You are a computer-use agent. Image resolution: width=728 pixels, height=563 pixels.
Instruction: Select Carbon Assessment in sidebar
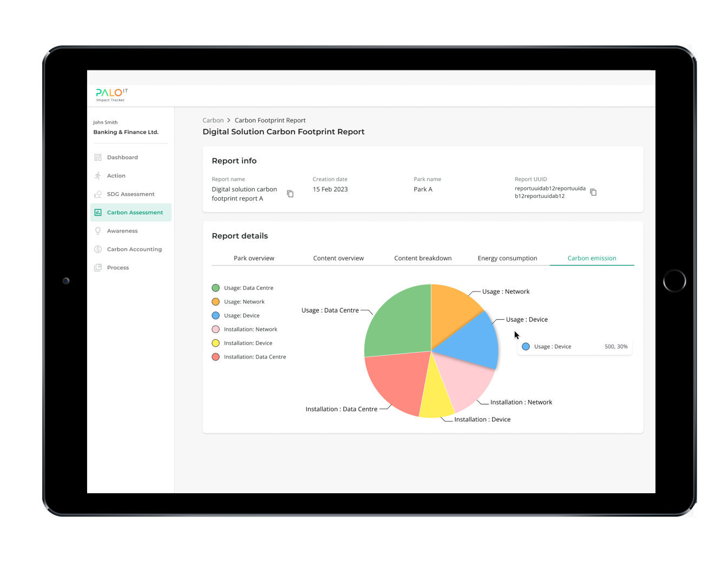tap(130, 213)
